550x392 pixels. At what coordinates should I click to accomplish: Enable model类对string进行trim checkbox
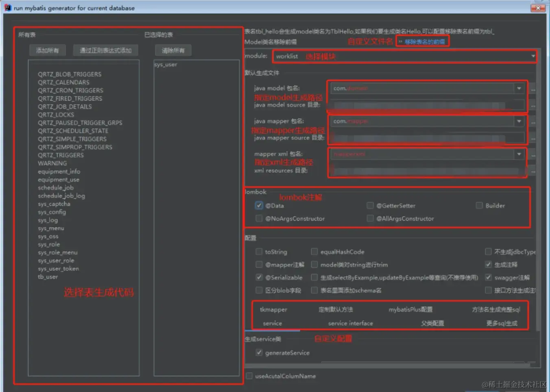tap(314, 265)
